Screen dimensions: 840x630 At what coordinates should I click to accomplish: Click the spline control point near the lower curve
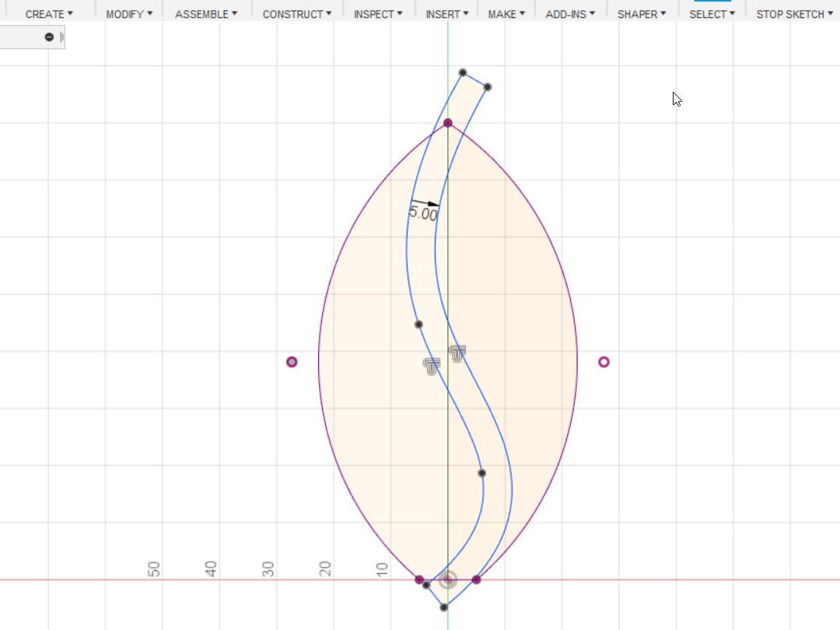481,472
